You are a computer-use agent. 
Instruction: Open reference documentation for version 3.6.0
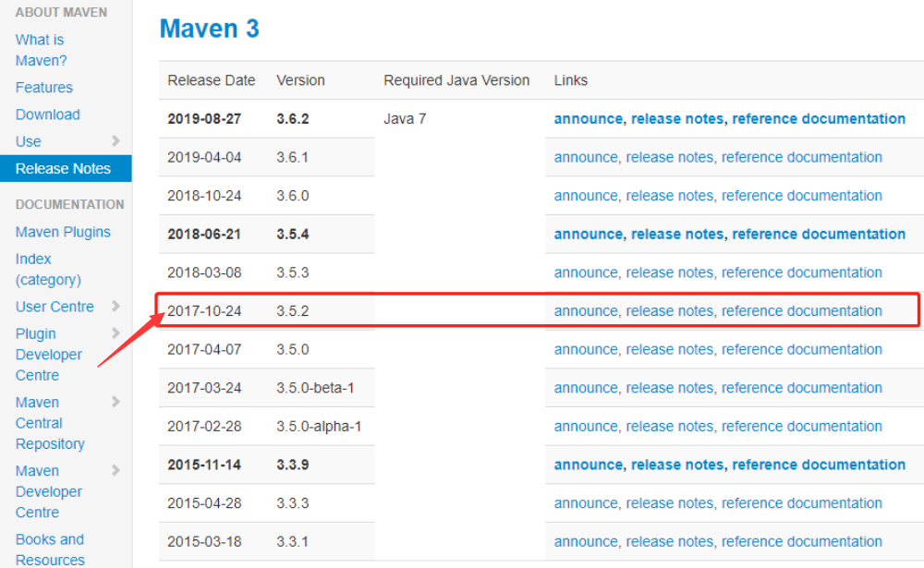pos(802,196)
